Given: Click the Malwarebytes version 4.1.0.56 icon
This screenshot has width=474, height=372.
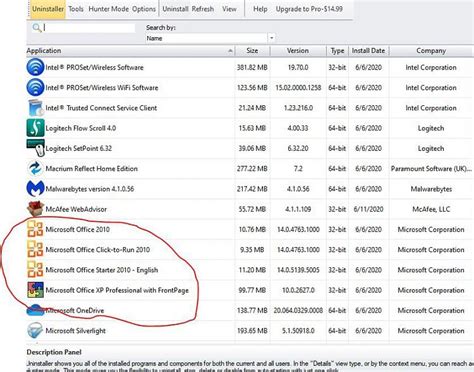Looking at the screenshot, I should [35, 189].
